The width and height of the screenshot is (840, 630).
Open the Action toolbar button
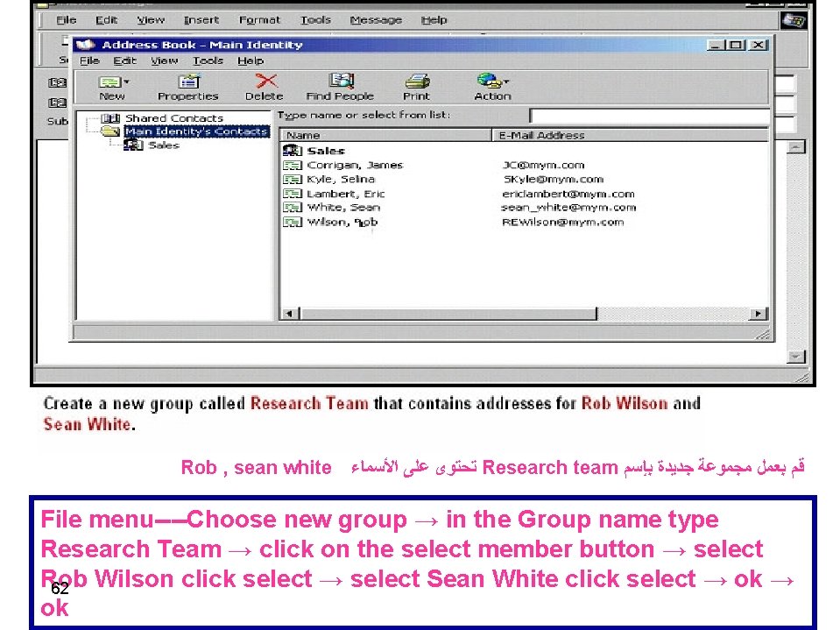(492, 88)
